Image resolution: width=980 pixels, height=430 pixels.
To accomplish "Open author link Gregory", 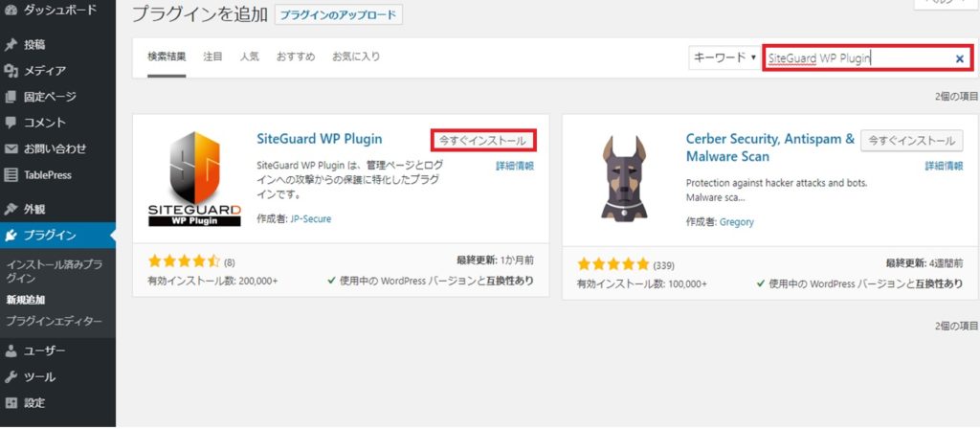I will [x=737, y=222].
